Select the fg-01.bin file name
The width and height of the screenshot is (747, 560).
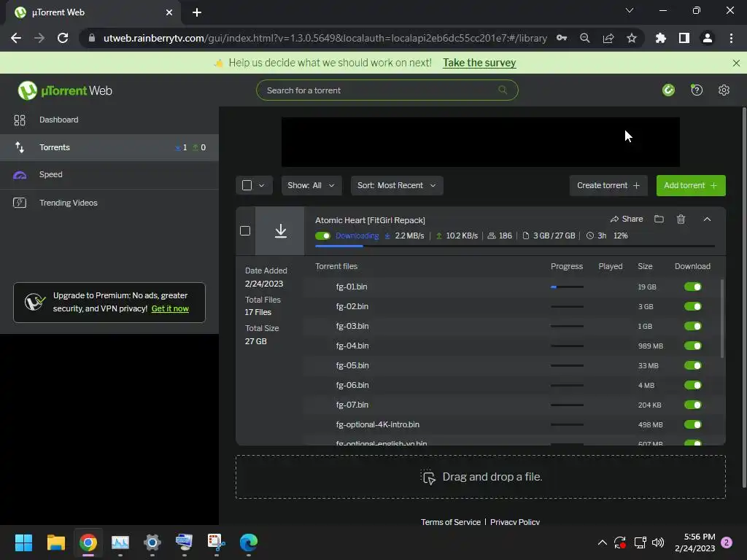pyautogui.click(x=352, y=287)
